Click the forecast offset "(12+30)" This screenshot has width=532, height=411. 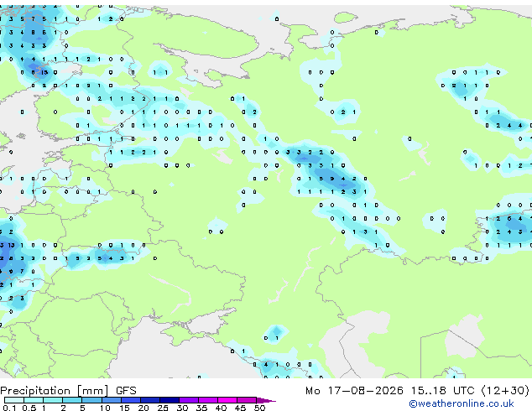click(505, 391)
